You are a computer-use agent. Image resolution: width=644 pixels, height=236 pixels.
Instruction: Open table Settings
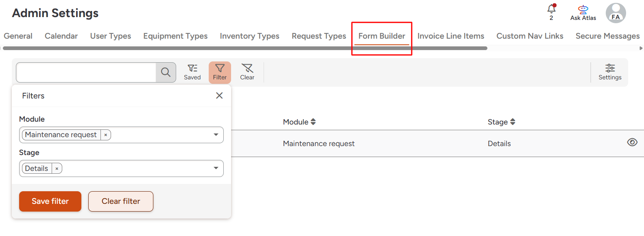(x=609, y=72)
